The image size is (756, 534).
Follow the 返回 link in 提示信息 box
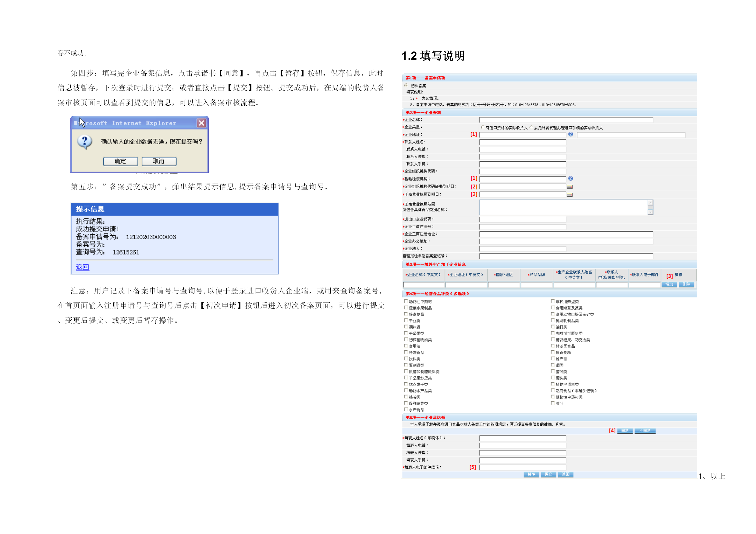(x=83, y=267)
